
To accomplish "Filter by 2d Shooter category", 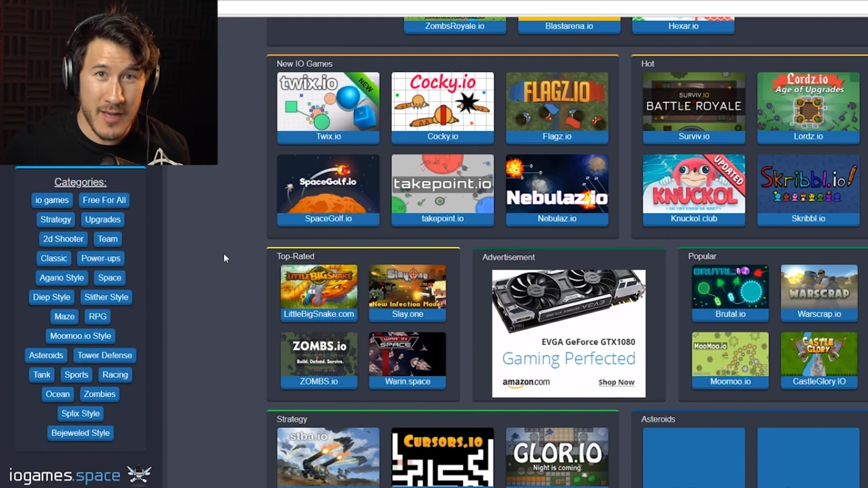I will tap(63, 239).
